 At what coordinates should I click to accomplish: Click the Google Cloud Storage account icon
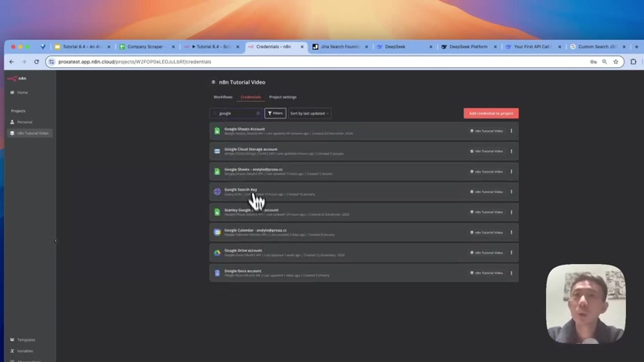(217, 151)
